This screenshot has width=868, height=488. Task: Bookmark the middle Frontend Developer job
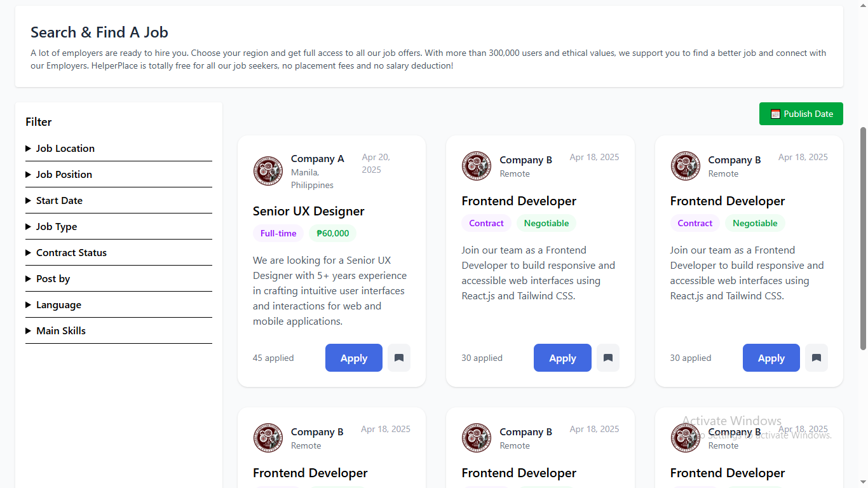pyautogui.click(x=607, y=358)
